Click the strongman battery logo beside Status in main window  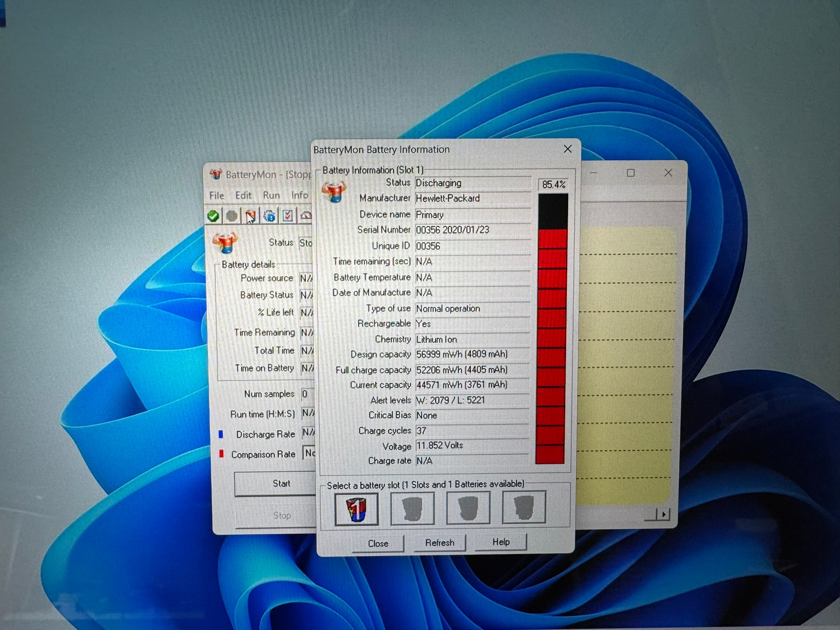click(224, 243)
